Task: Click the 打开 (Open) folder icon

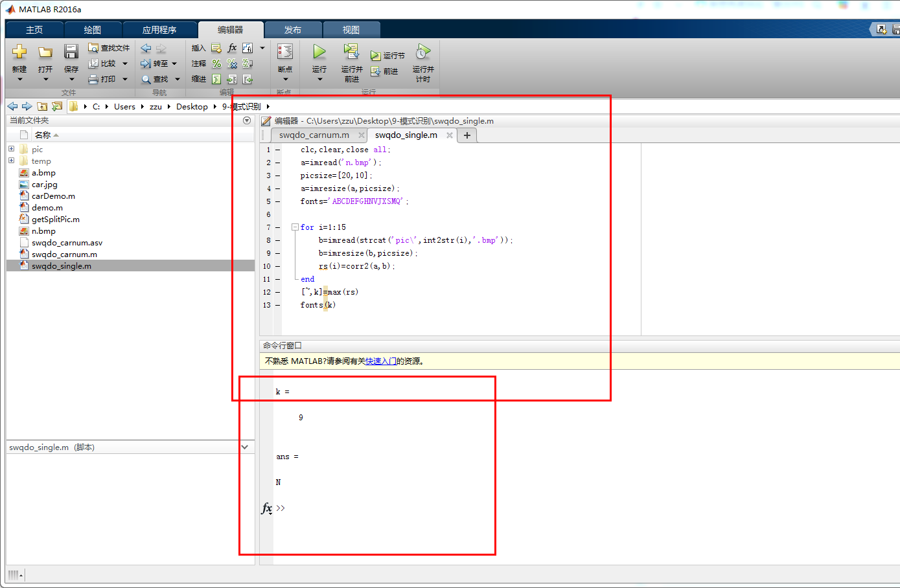Action: click(x=45, y=52)
